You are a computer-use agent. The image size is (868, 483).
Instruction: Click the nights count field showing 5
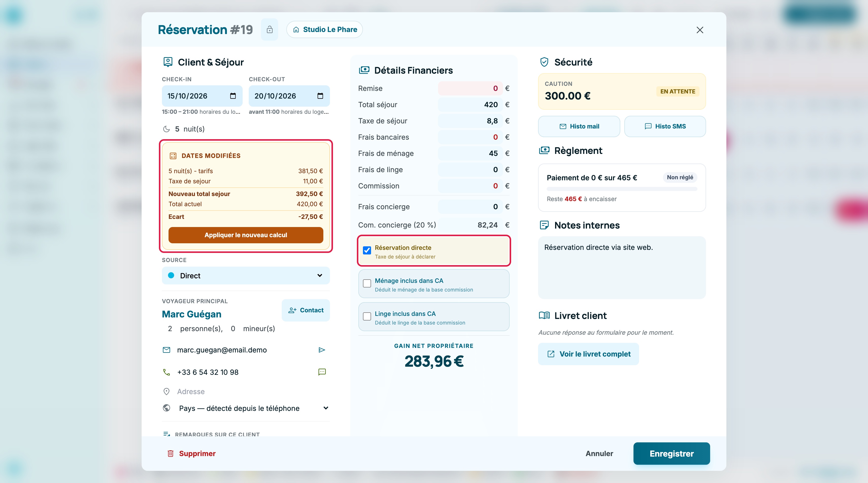click(x=177, y=129)
